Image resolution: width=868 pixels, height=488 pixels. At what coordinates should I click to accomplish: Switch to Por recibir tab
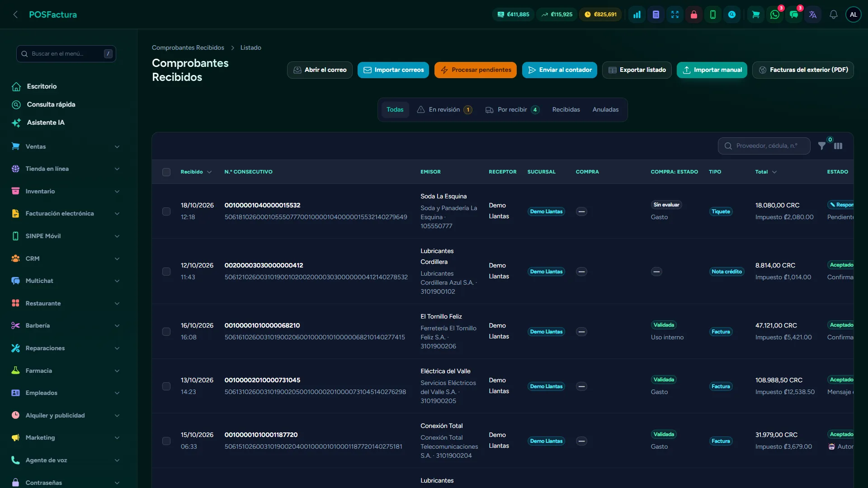tap(513, 110)
